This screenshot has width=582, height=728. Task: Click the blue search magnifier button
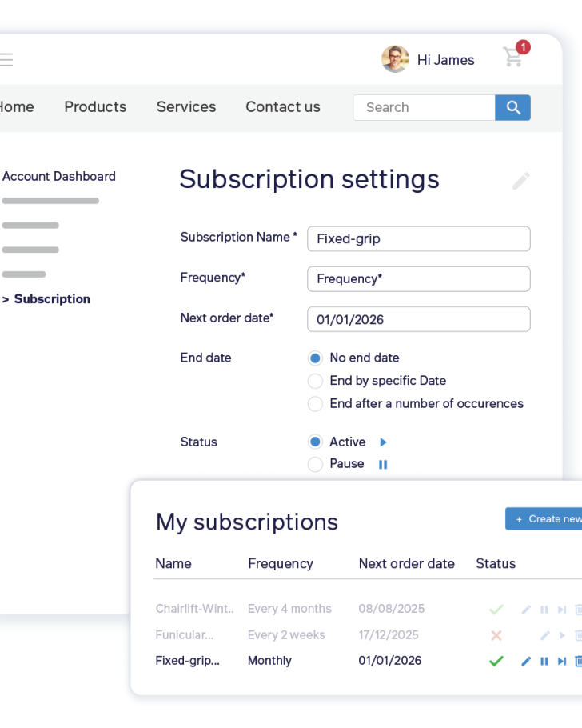coord(512,108)
